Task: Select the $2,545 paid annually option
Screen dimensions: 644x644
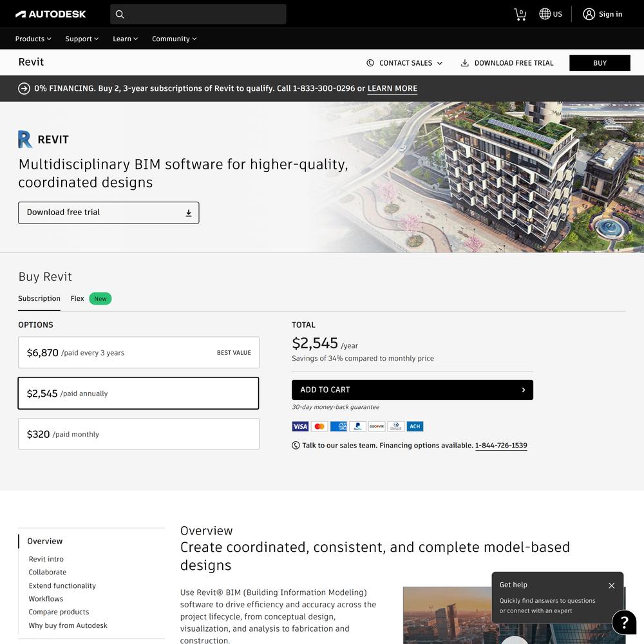Action: (138, 393)
